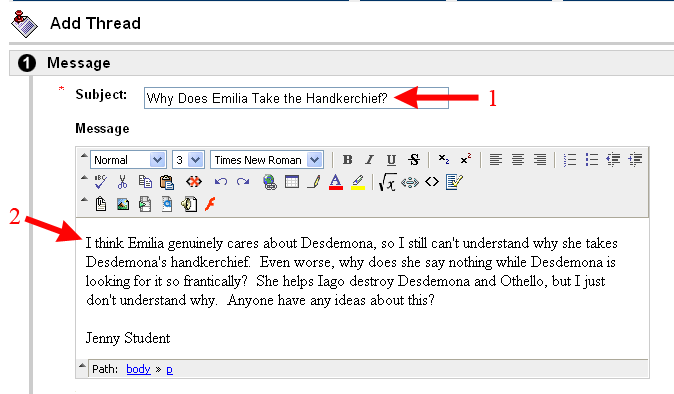674x394 pixels.
Task: Insert a bulleted list
Action: click(x=591, y=160)
